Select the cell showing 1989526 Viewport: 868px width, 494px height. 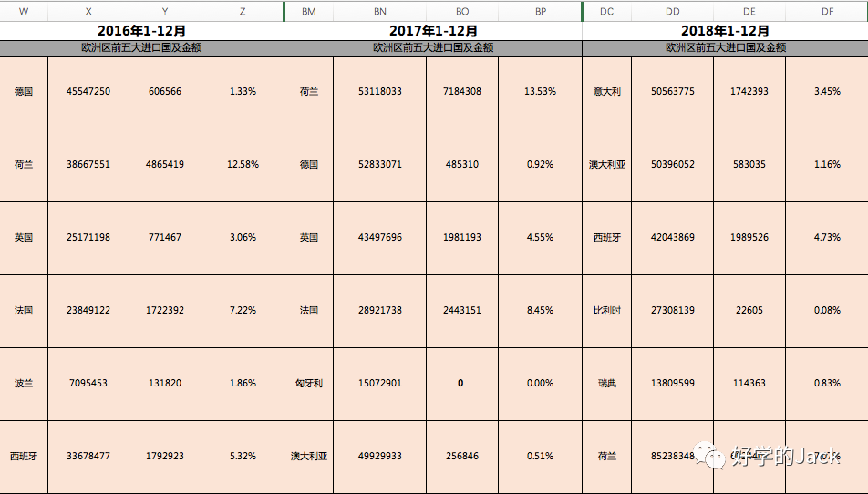749,238
